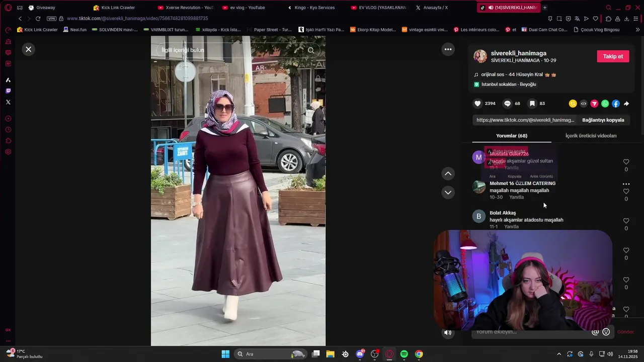
Task: Reload the page
Action: pos(38,19)
